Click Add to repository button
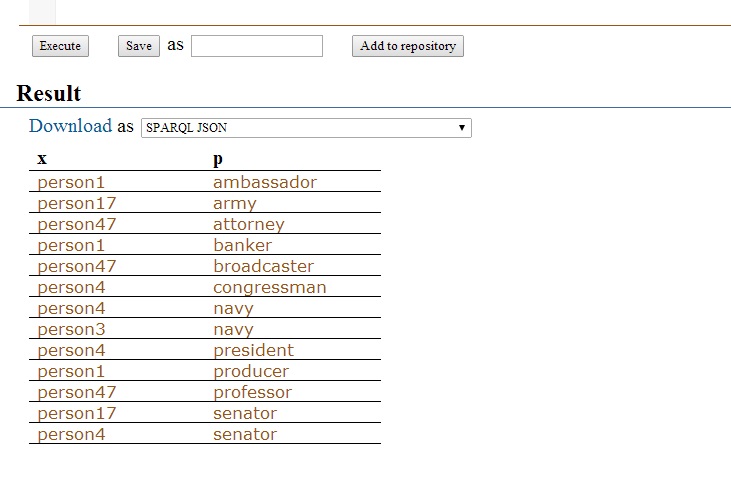731x479 pixels. tap(408, 46)
